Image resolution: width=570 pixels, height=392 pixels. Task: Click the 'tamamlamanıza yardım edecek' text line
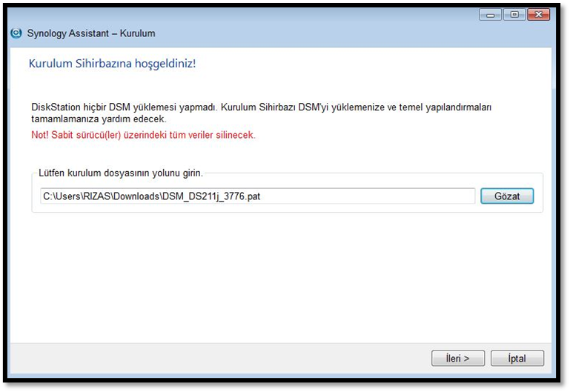[x=99, y=119]
